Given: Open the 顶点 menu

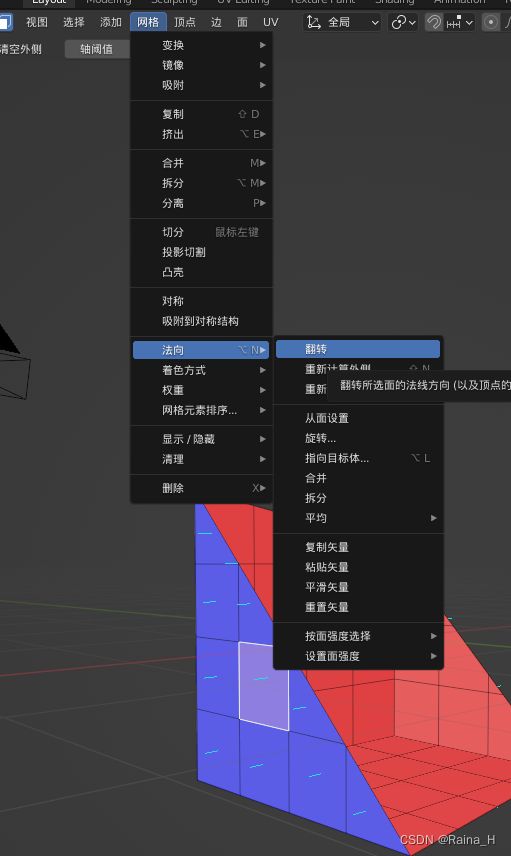Looking at the screenshot, I should (x=185, y=22).
